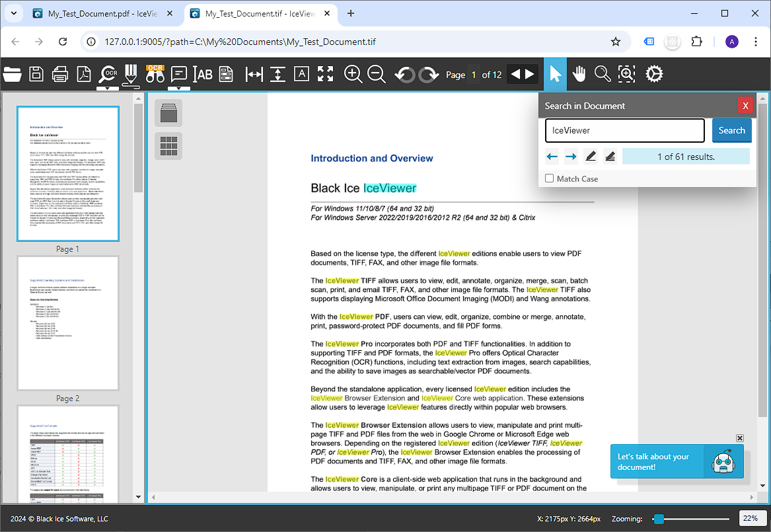771x532 pixels.
Task: Bookmark this page with the star icon
Action: pyautogui.click(x=616, y=42)
